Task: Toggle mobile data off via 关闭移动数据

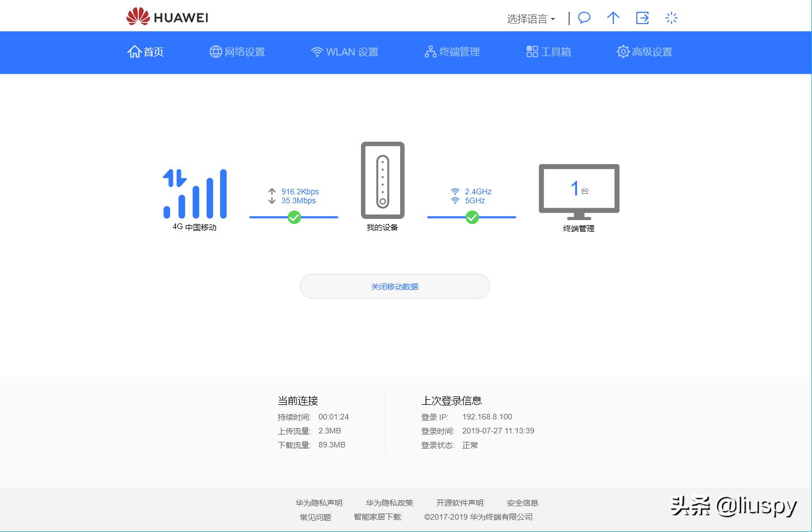Action: [395, 286]
